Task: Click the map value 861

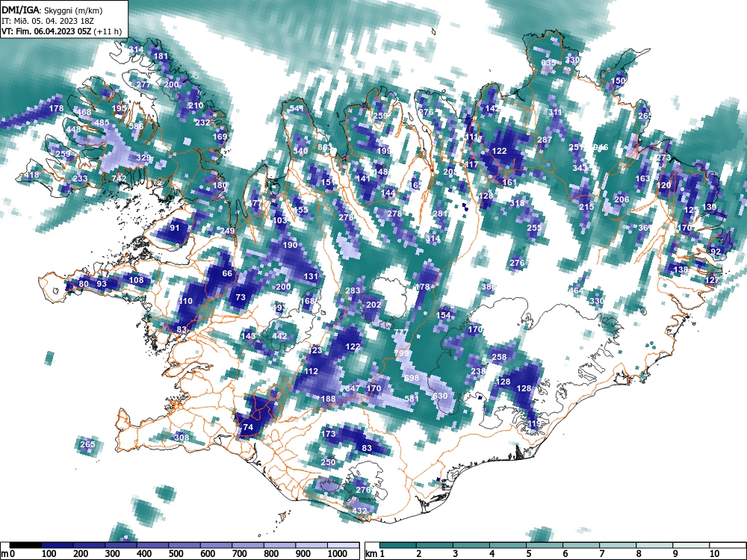Action: pyautogui.click(x=324, y=147)
